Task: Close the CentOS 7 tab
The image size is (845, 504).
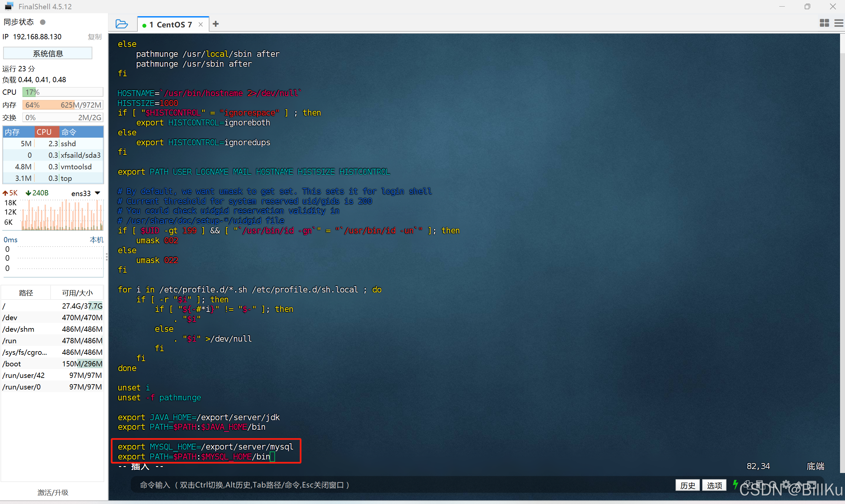Action: pyautogui.click(x=201, y=24)
